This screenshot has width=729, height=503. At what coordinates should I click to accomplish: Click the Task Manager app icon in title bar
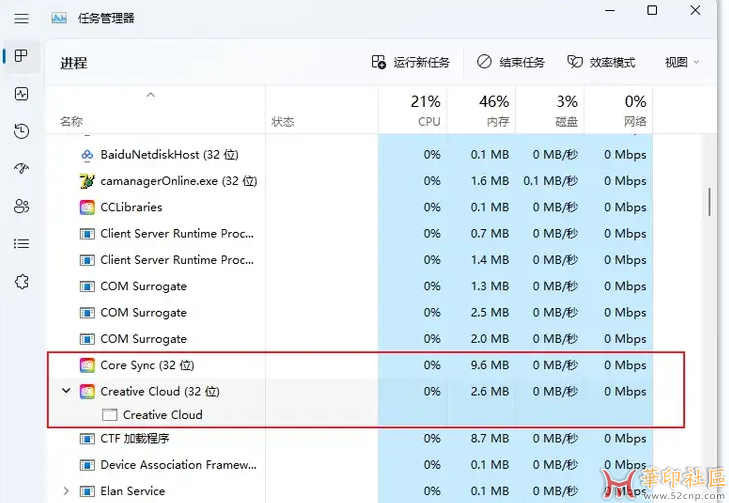click(x=59, y=18)
